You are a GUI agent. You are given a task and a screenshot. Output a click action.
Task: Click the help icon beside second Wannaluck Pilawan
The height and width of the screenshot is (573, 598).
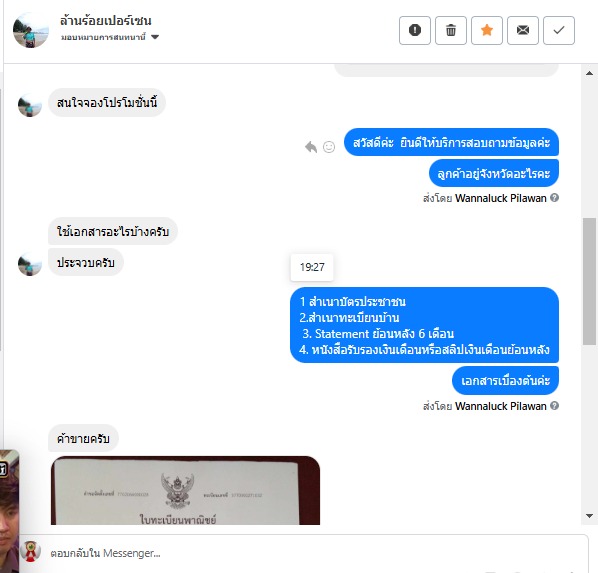pos(555,406)
